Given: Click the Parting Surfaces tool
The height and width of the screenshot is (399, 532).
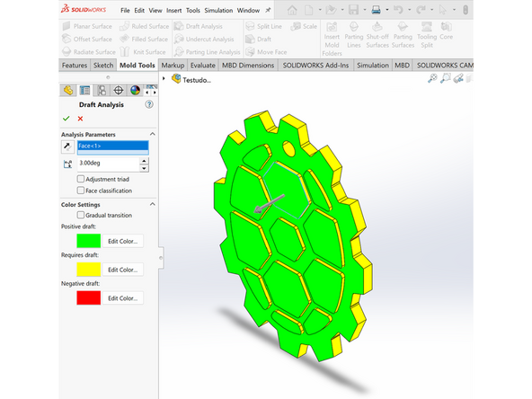Looking at the screenshot, I should pyautogui.click(x=403, y=35).
